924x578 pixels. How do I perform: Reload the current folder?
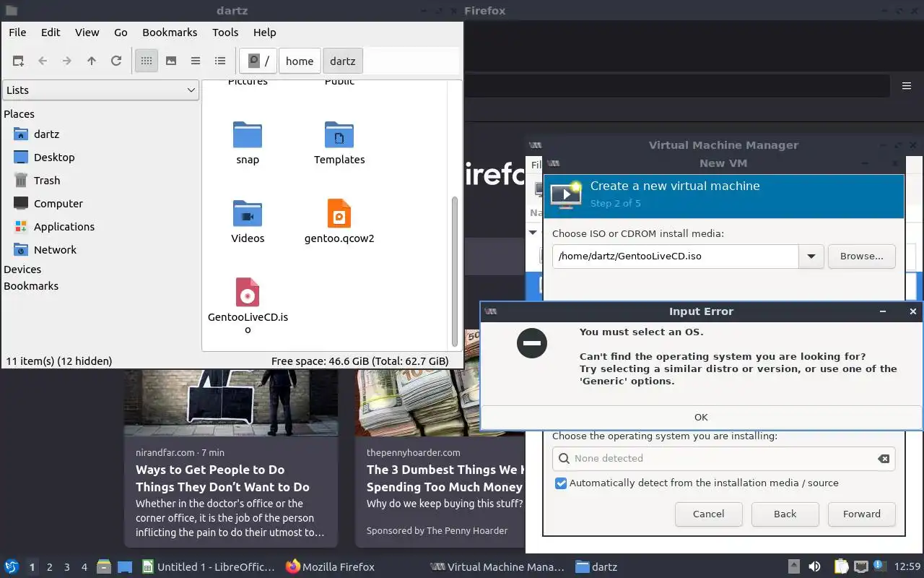click(116, 61)
